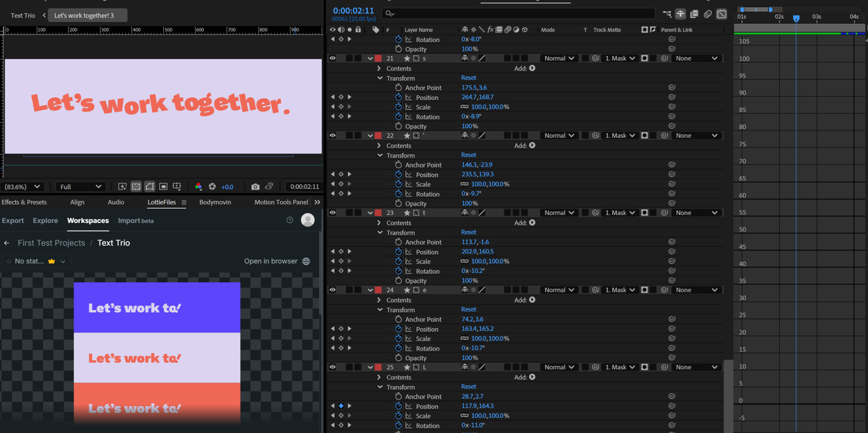Viewport: 868px width, 433px height.
Task: Show more panel tabs with the chevrons
Action: point(318,202)
